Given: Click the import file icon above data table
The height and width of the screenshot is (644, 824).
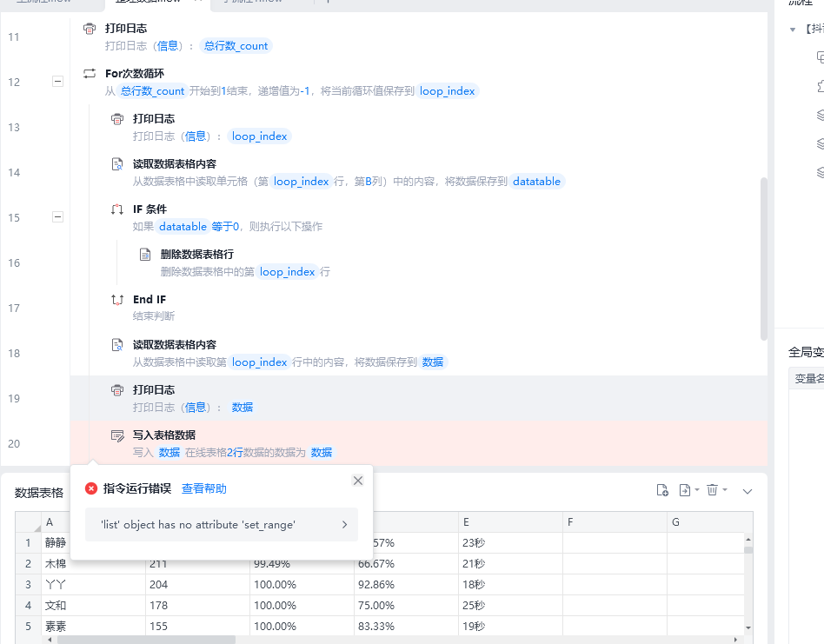Looking at the screenshot, I should (662, 490).
